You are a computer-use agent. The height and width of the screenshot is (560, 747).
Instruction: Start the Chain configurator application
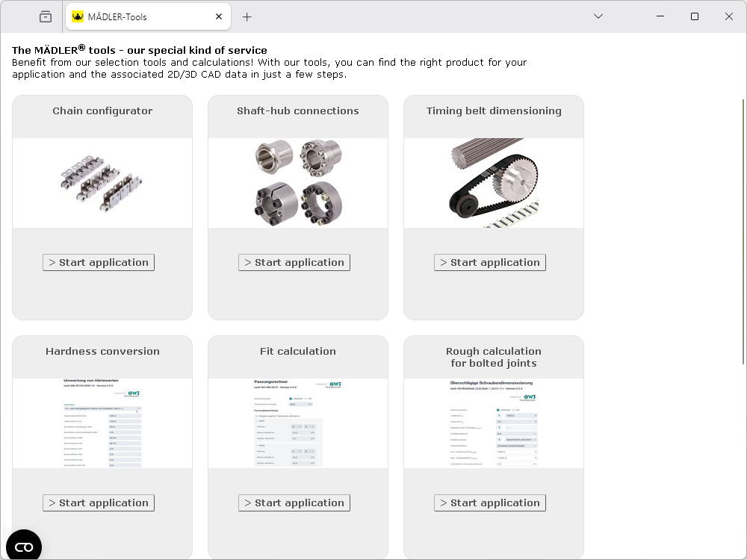(x=99, y=262)
